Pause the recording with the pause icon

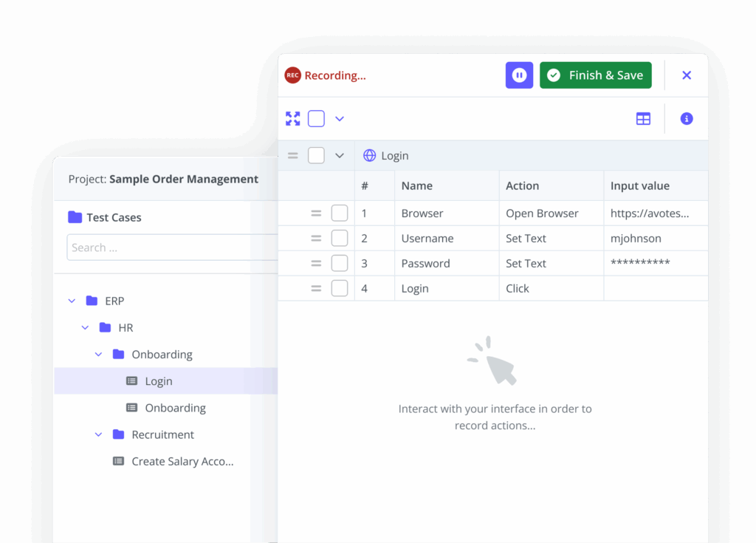point(519,75)
